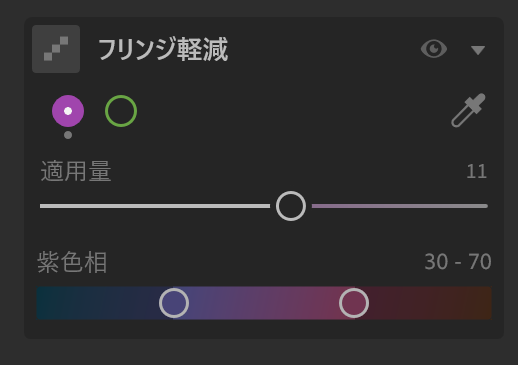Click hue bar between the two handles
518x365 pixels.
tap(264, 303)
